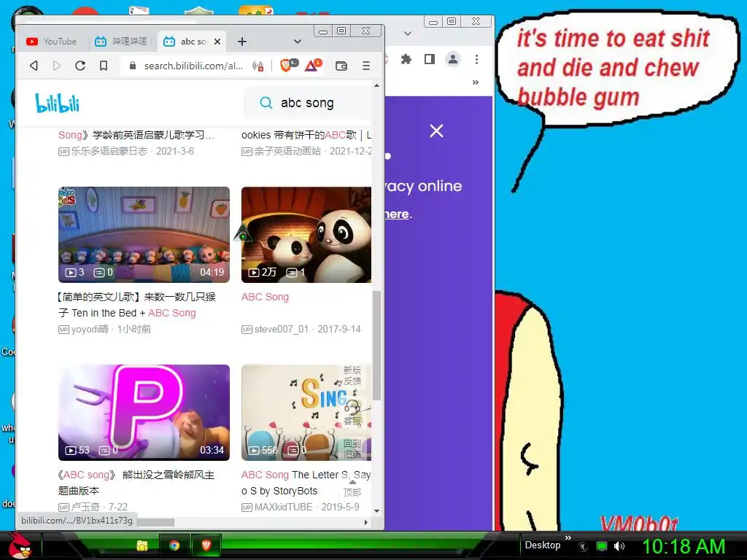Switch to the YouTube tab
The image size is (747, 560).
click(x=52, y=42)
